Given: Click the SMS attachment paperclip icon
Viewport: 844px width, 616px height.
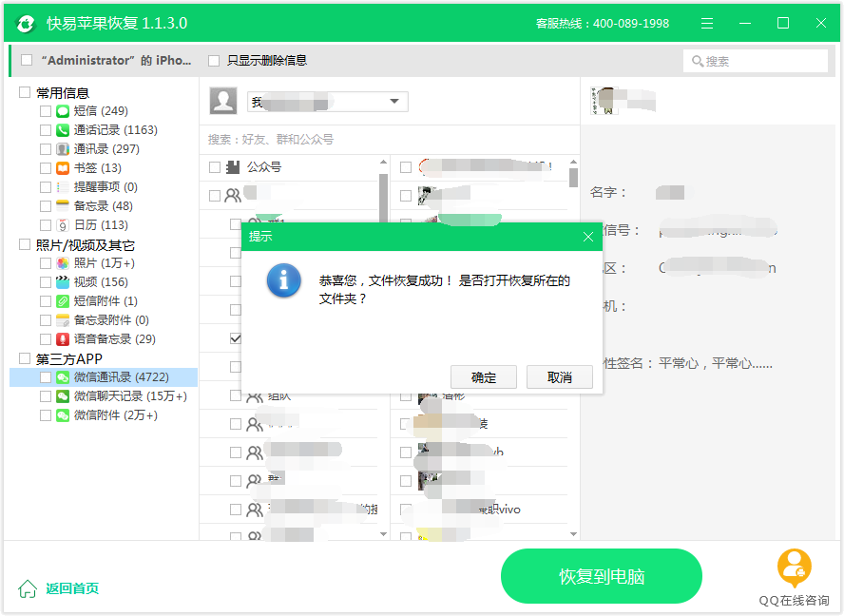Looking at the screenshot, I should click(x=63, y=301).
